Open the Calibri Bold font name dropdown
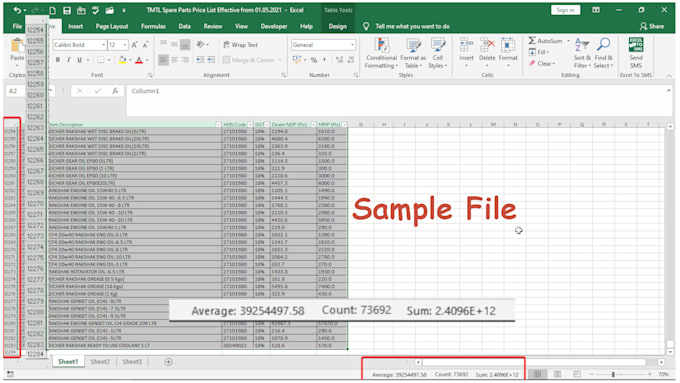Image resolution: width=680 pixels, height=383 pixels. (x=103, y=45)
